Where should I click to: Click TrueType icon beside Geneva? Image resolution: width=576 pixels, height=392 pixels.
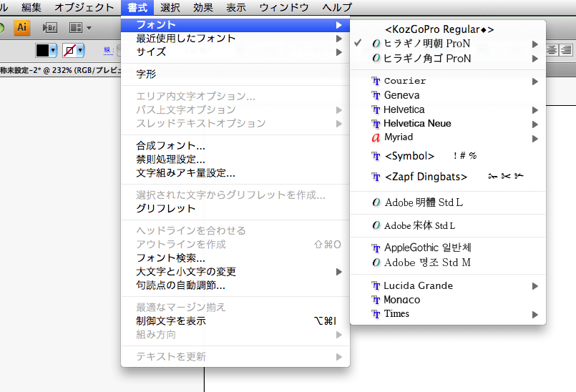point(376,96)
